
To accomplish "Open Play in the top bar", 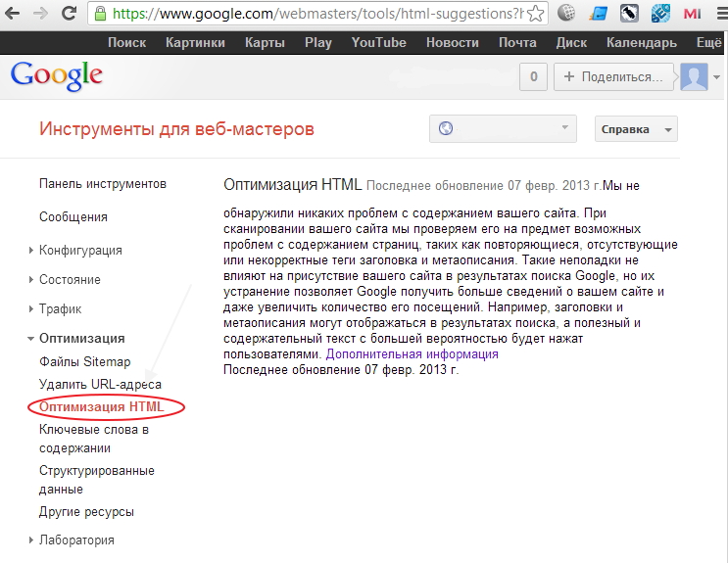I will (318, 43).
